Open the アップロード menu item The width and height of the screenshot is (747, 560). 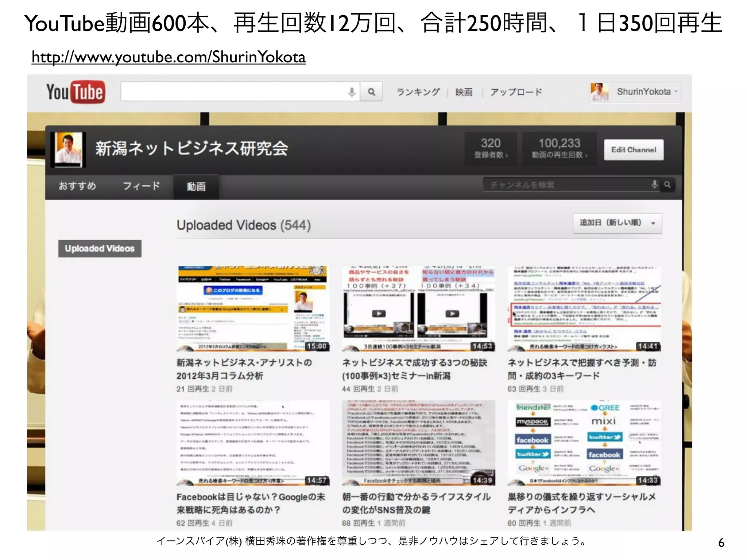click(516, 92)
